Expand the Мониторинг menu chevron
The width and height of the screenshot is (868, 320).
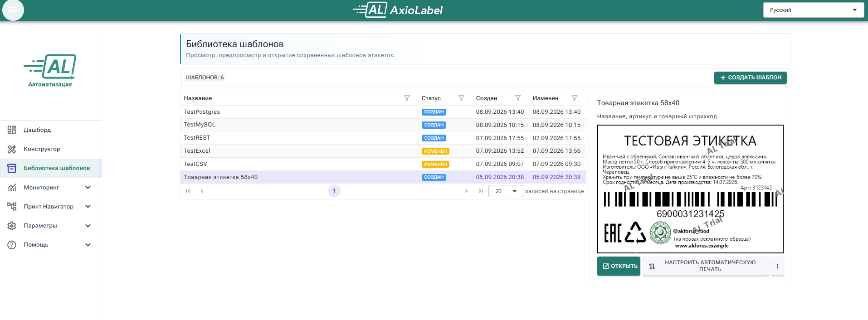pyautogui.click(x=88, y=187)
